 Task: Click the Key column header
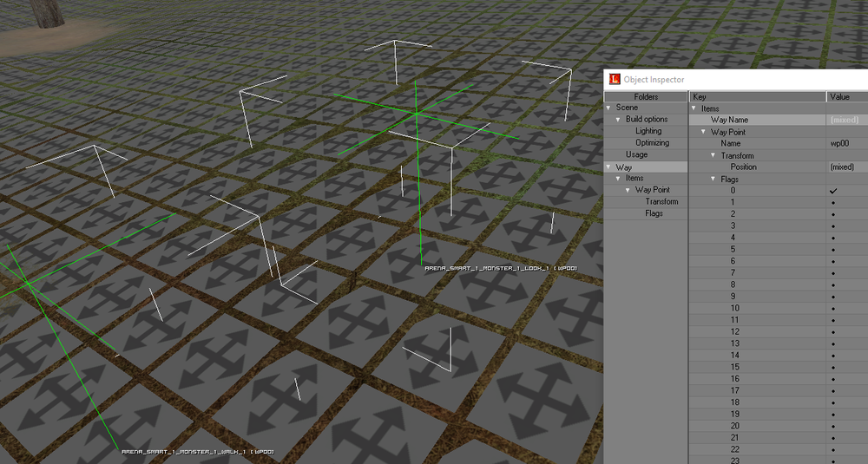(x=758, y=97)
